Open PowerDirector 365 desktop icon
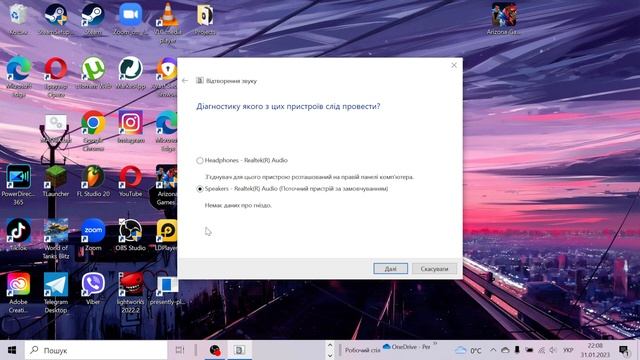This screenshot has height=360, width=640. coord(18,185)
